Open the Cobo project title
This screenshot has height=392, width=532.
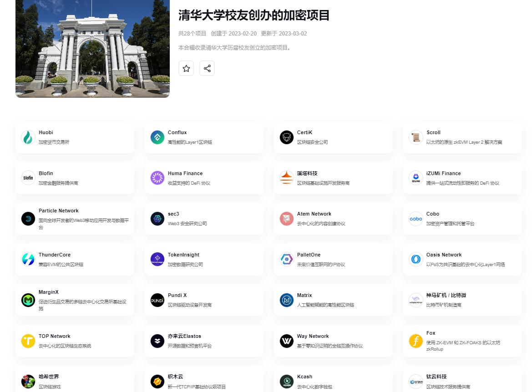tap(433, 214)
